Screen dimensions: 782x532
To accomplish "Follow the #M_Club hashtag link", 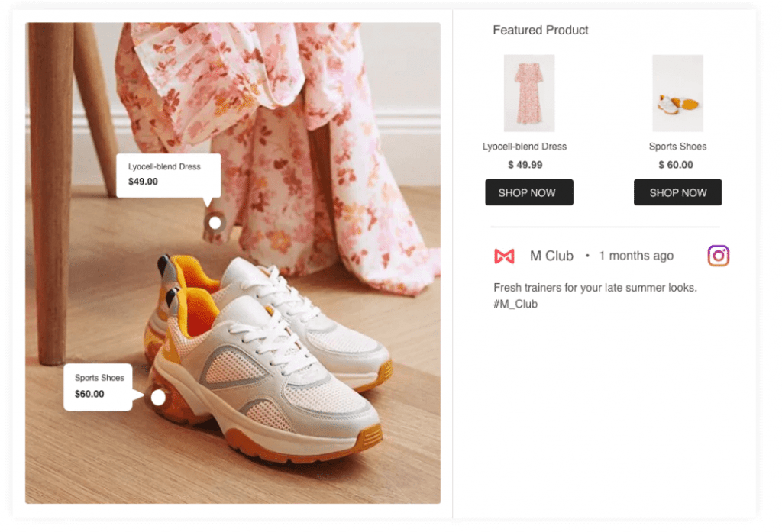I will (x=515, y=304).
